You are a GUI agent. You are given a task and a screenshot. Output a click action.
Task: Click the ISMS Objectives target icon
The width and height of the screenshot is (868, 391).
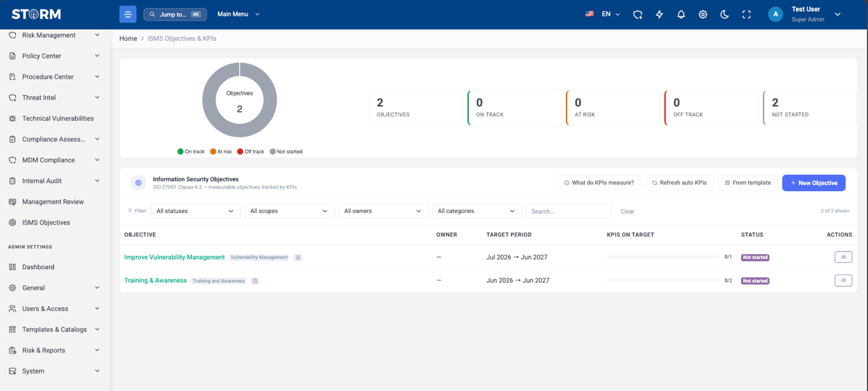point(13,223)
